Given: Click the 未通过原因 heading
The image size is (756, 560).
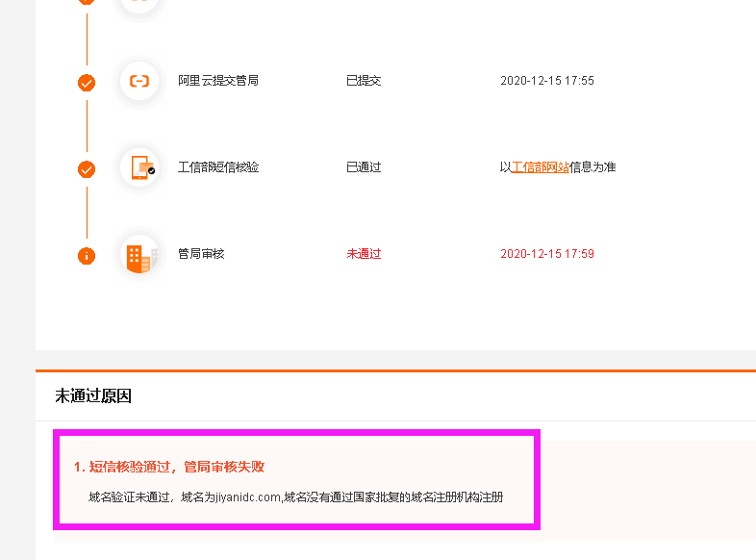Looking at the screenshot, I should tap(93, 396).
